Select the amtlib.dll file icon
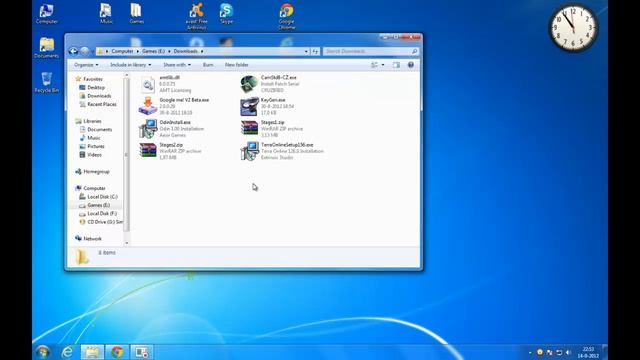640x360 pixels. coord(148,84)
